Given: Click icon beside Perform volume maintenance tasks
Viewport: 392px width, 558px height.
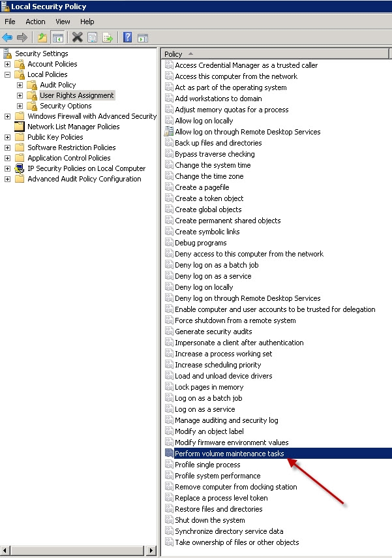Looking at the screenshot, I should pyautogui.click(x=169, y=454).
